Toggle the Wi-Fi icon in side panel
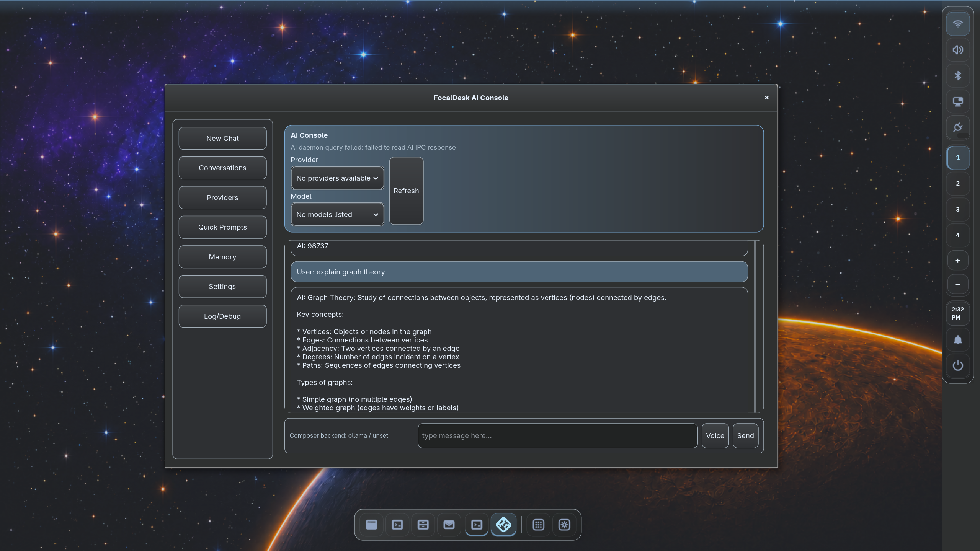The width and height of the screenshot is (980, 551). (x=958, y=24)
